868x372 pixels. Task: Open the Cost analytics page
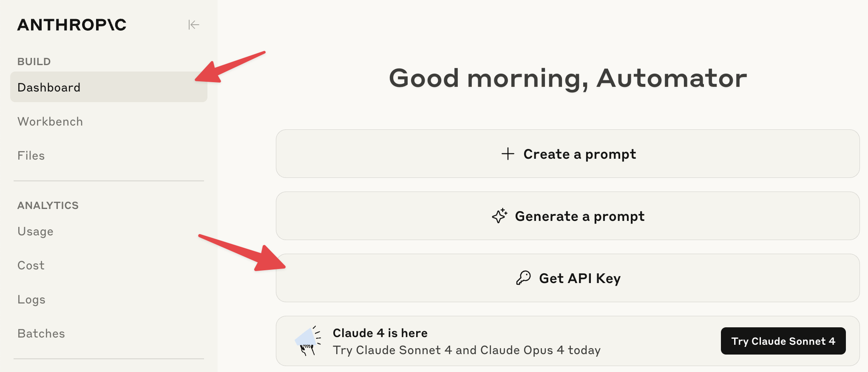coord(31,266)
